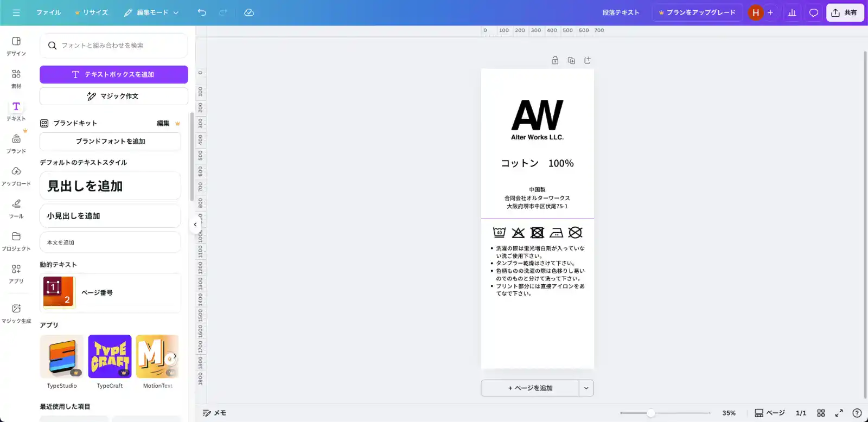Toggle the ページ thumbnails view
This screenshot has height=422, width=868.
(x=770, y=413)
